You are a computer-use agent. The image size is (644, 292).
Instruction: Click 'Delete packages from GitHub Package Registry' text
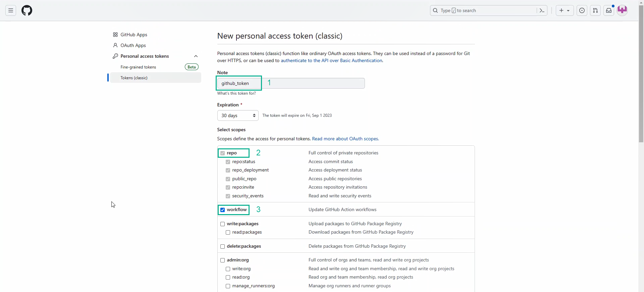click(357, 246)
